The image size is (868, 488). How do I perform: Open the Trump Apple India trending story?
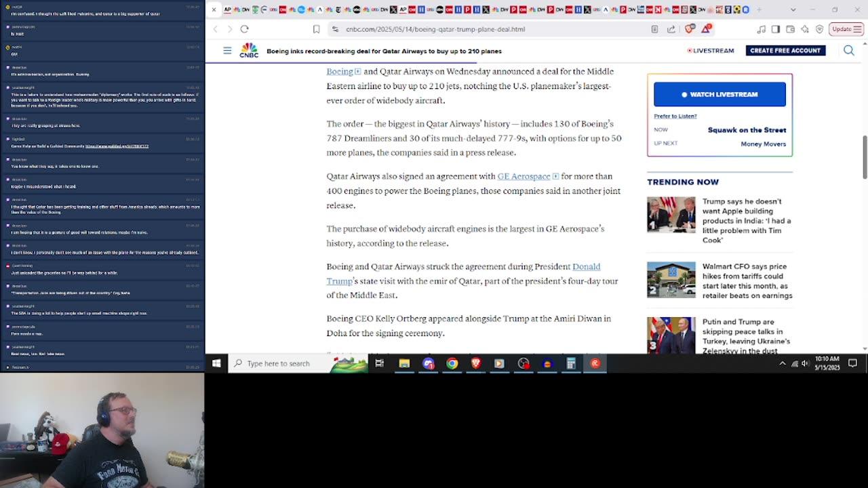747,221
